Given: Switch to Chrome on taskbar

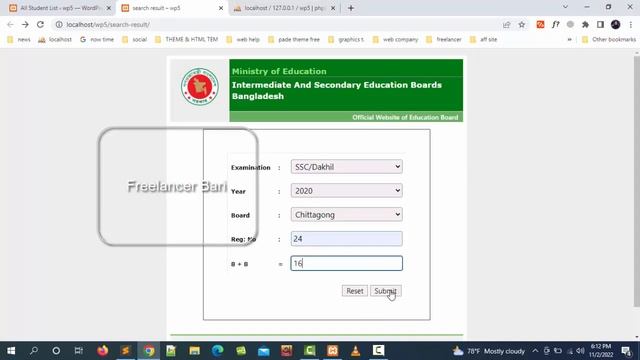Looking at the screenshot, I should (149, 351).
